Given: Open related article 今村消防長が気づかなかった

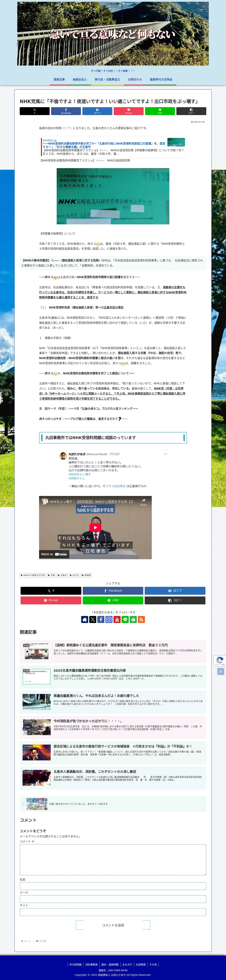Looking at the screenshot, I should (x=113, y=727).
